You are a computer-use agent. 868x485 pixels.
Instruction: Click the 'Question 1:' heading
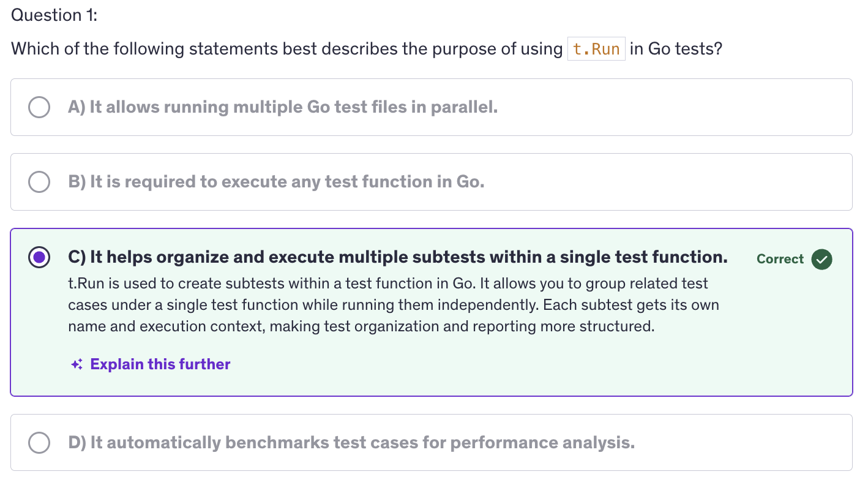pyautogui.click(x=54, y=15)
